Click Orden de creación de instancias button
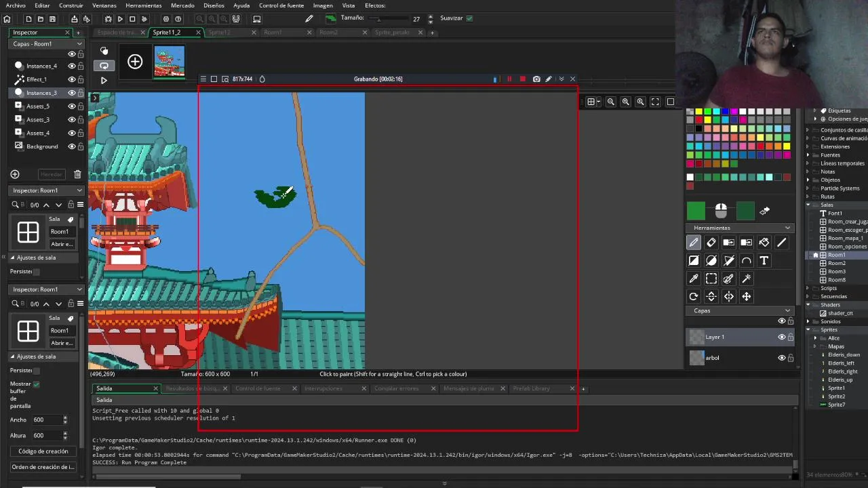The image size is (868, 488). pyautogui.click(x=43, y=467)
